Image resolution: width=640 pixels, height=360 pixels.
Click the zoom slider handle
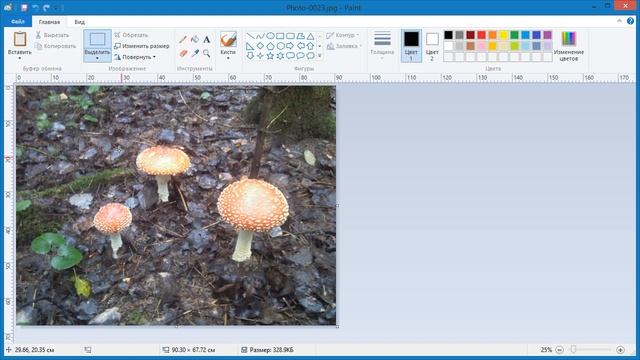point(573,349)
